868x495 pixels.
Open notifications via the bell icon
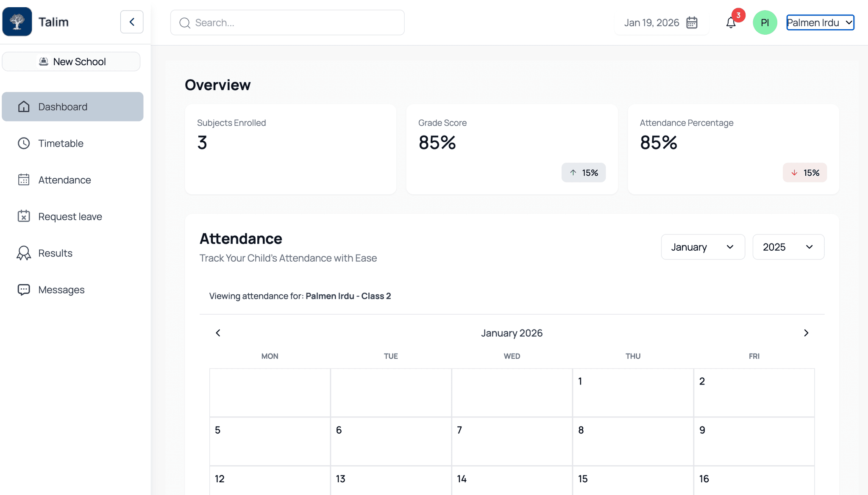point(730,22)
